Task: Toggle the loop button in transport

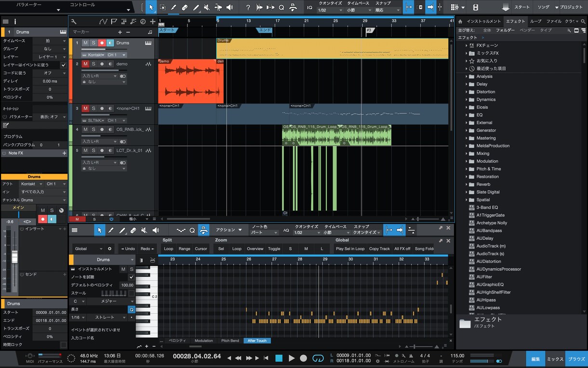Action: (x=318, y=358)
